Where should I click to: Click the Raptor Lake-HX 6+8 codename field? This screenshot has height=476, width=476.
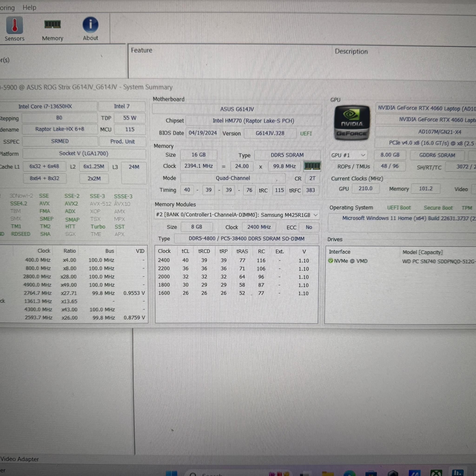(x=60, y=129)
